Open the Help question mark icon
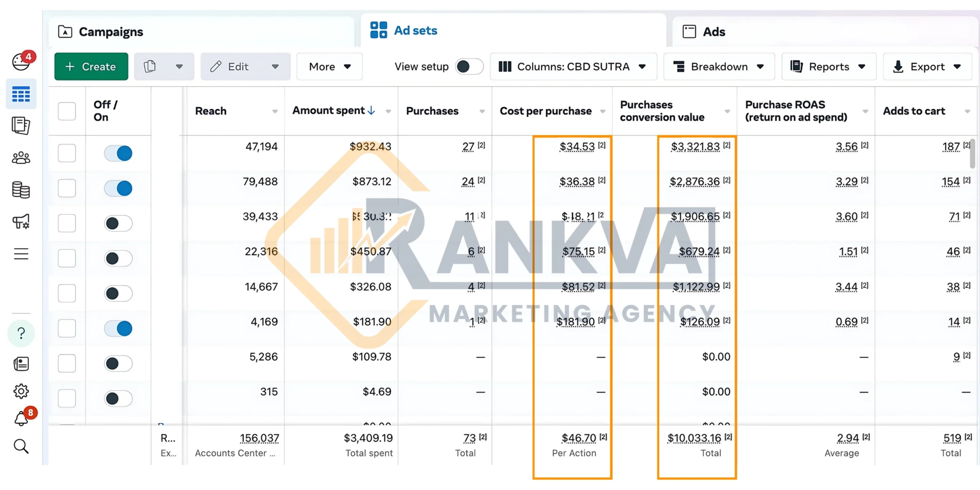 point(21,333)
